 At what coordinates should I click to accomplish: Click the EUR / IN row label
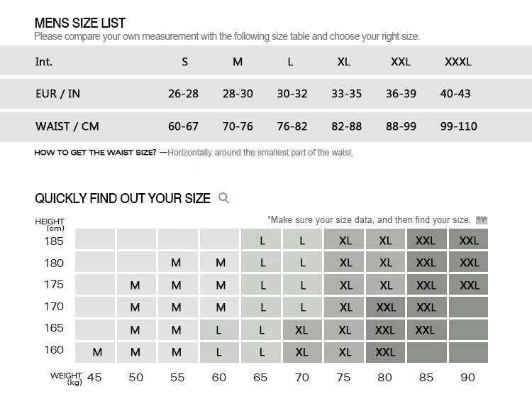(x=58, y=94)
